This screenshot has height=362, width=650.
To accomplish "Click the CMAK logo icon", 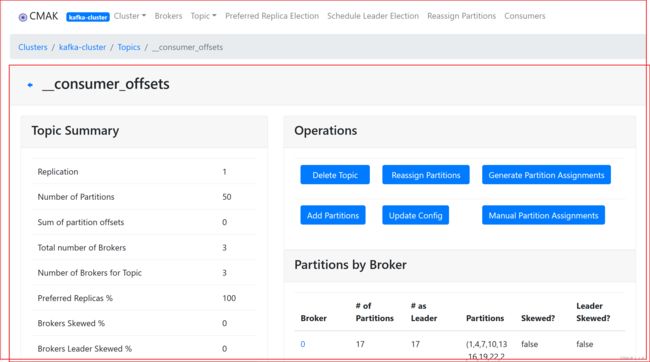I will [x=23, y=17].
